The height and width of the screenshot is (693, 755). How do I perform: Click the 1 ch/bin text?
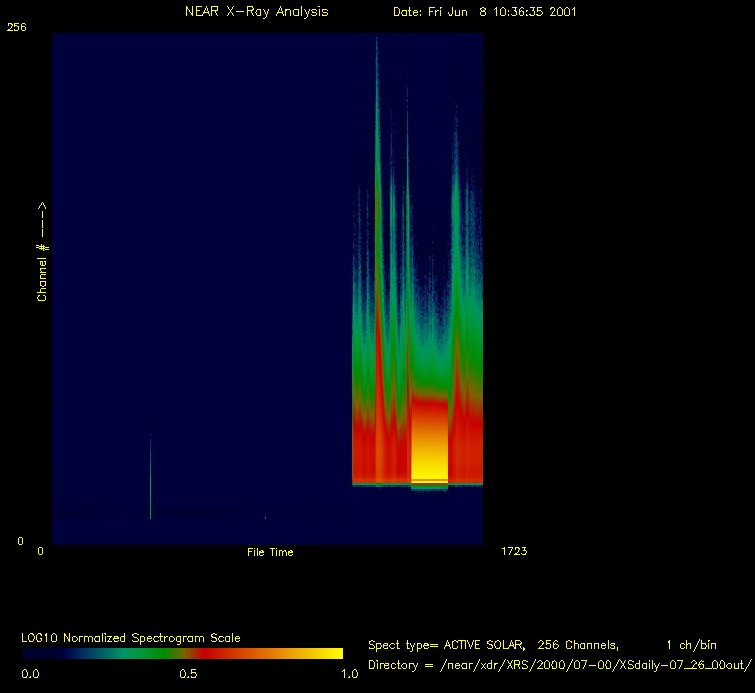691,645
